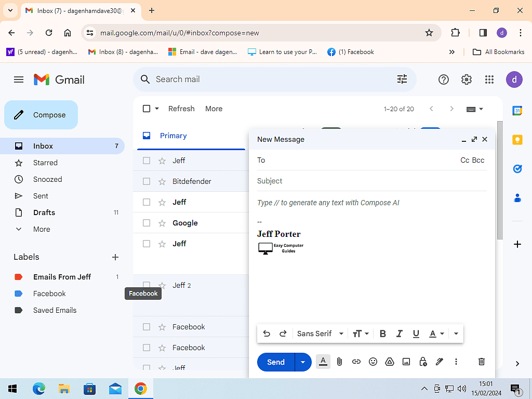Apply bold formatting to text
Screen dimensions: 532x399
[x=382, y=334]
